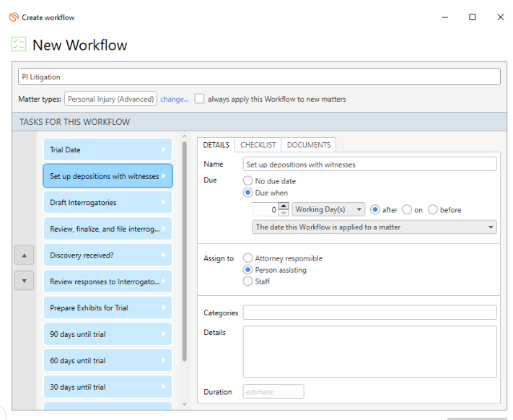Click arrow on Set up depositions task
Viewport: 513px width, 420px height.
(164, 175)
